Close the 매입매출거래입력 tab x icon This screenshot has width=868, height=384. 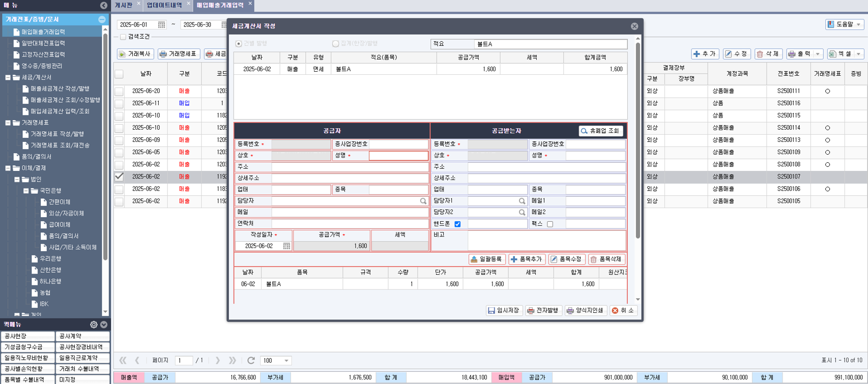tap(250, 4)
